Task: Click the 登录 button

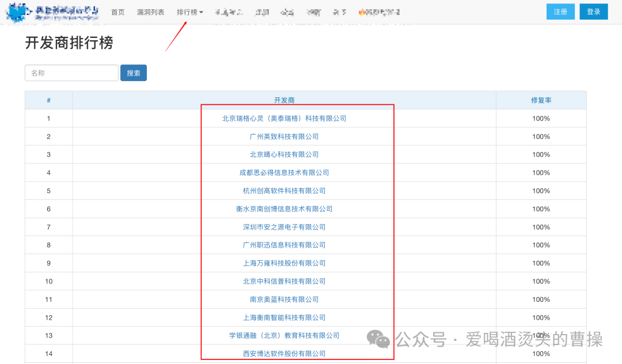Action: tap(593, 12)
